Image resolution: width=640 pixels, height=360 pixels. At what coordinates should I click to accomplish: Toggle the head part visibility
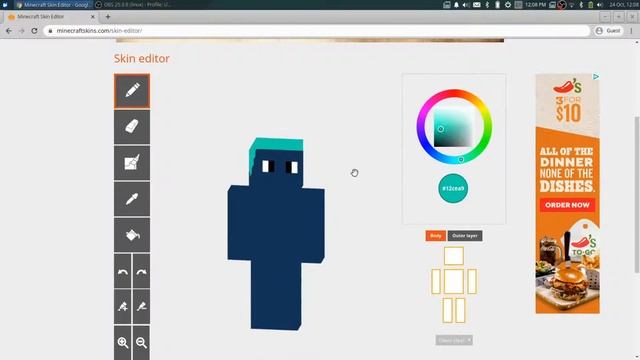point(453,256)
